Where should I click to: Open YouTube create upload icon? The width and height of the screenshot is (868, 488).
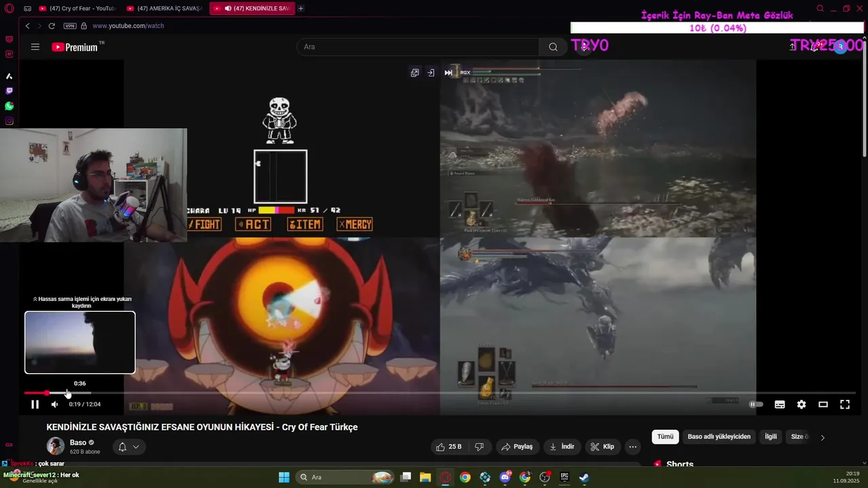coord(792,46)
